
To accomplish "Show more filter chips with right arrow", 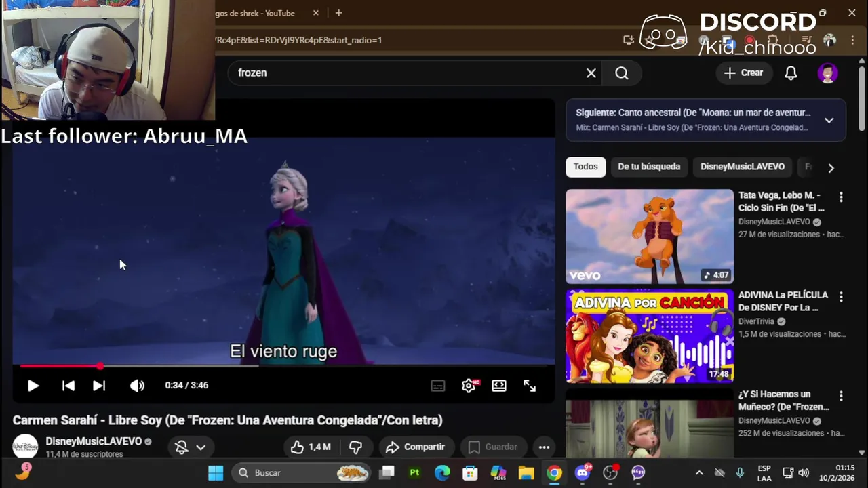I will (x=831, y=167).
